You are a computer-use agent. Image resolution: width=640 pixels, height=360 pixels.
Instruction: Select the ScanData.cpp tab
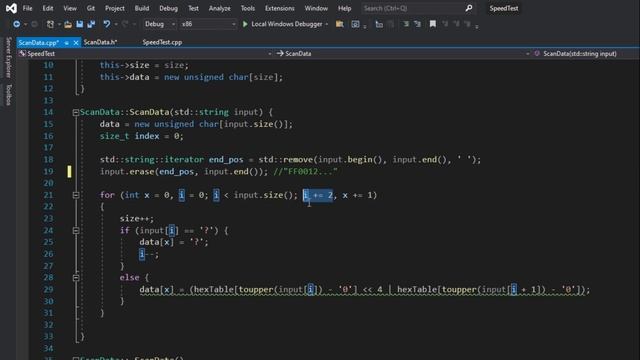click(x=39, y=42)
